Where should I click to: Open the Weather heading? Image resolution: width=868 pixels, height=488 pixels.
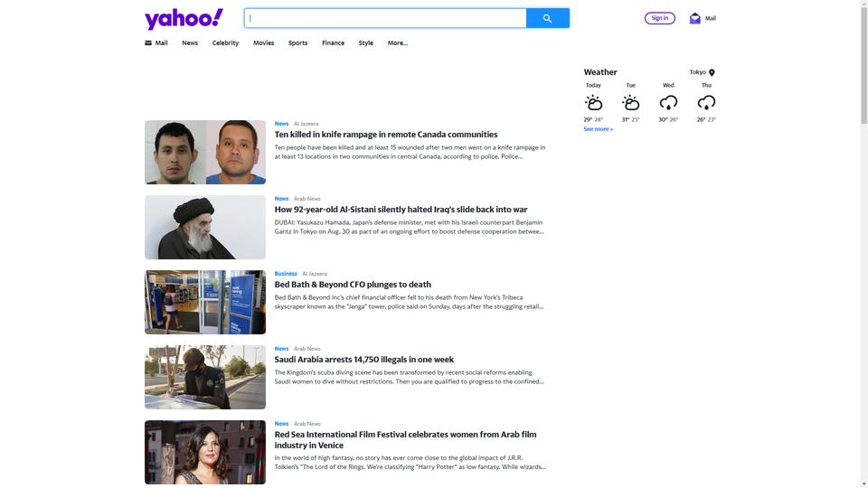point(600,72)
